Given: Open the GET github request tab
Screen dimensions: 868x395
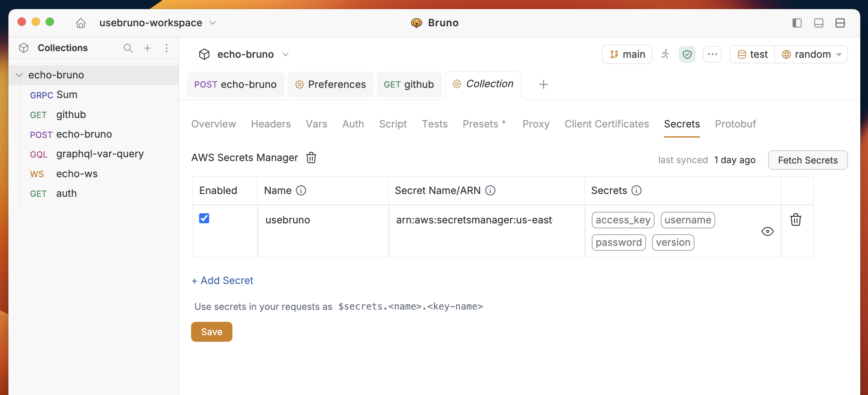Looking at the screenshot, I should (409, 84).
